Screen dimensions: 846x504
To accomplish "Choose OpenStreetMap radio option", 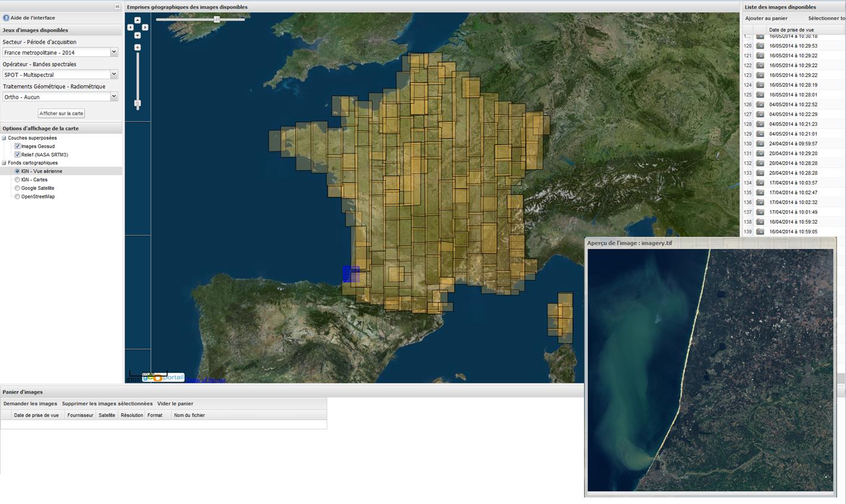I will coord(17,196).
